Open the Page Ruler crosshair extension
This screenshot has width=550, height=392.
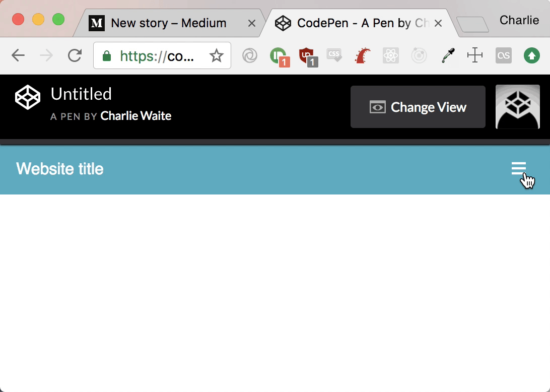coord(474,55)
